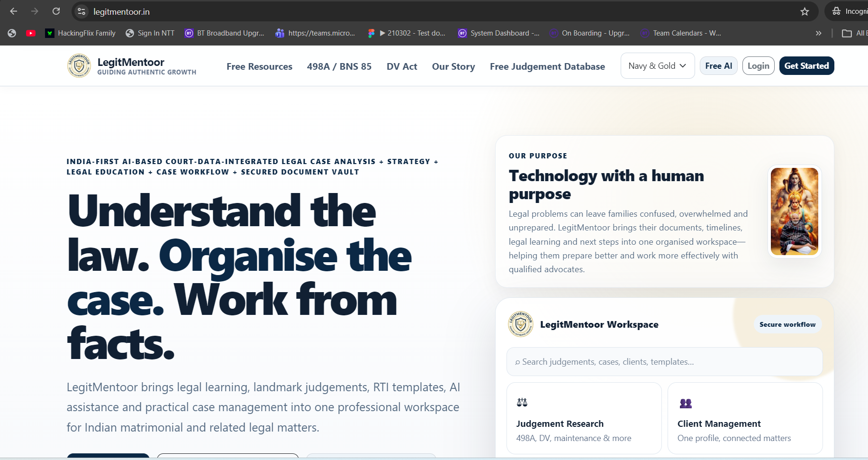
Task: Open the globe bookmark icon before YouTube
Action: [12, 33]
